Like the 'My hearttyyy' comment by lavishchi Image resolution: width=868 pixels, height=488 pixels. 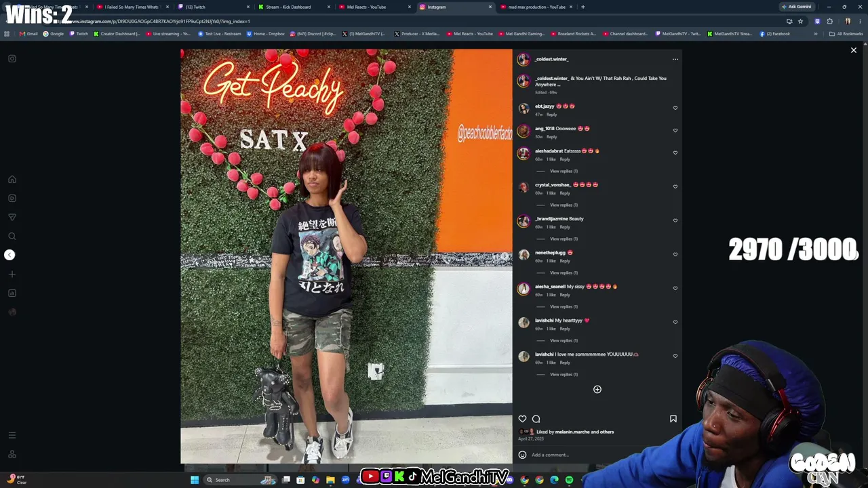(x=675, y=322)
